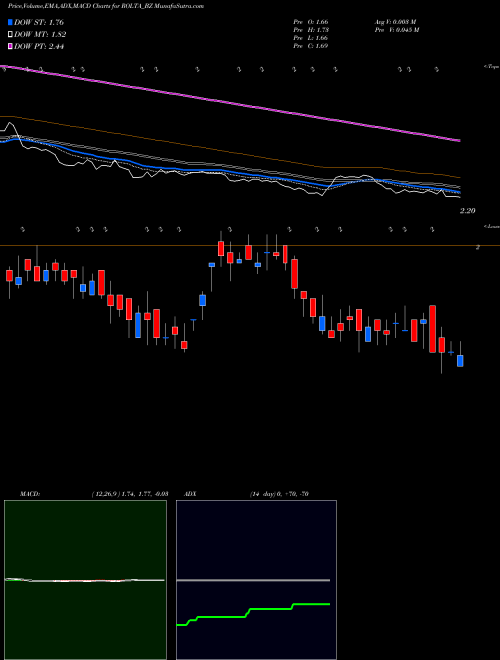The width and height of the screenshot is (500, 660).
Task: Open the green MACD indicator panel
Action: [85, 580]
